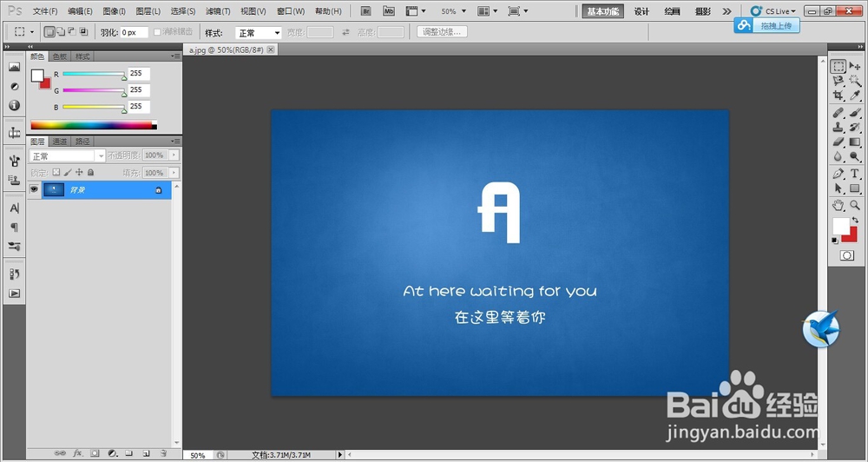This screenshot has height=462, width=868.
Task: Select the Gradient tool
Action: pyautogui.click(x=855, y=142)
